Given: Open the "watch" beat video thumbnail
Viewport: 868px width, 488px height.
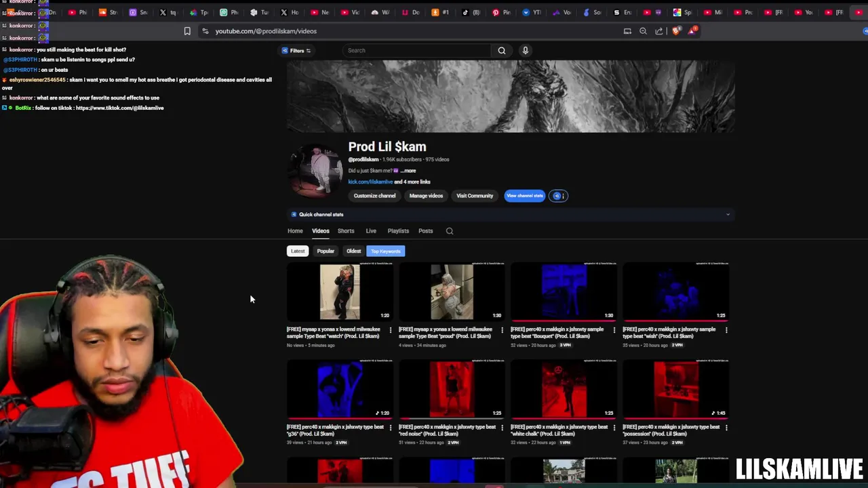Looking at the screenshot, I should click(340, 292).
